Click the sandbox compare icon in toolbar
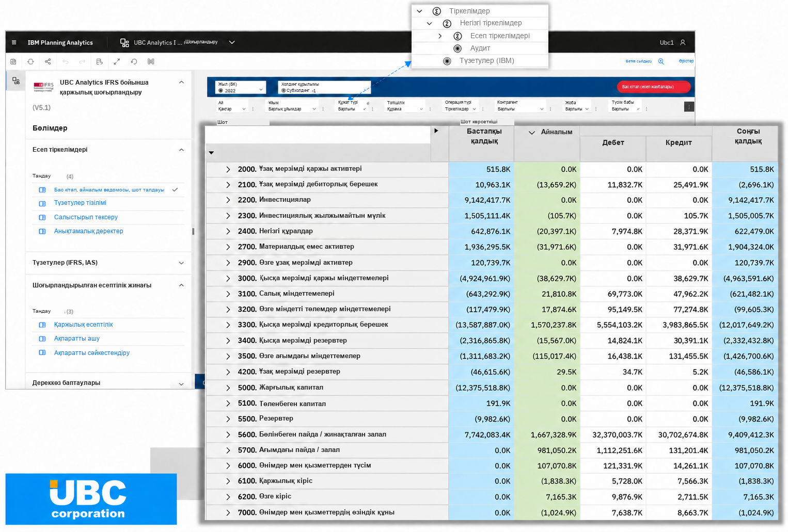This screenshot has width=788, height=532. tap(151, 61)
